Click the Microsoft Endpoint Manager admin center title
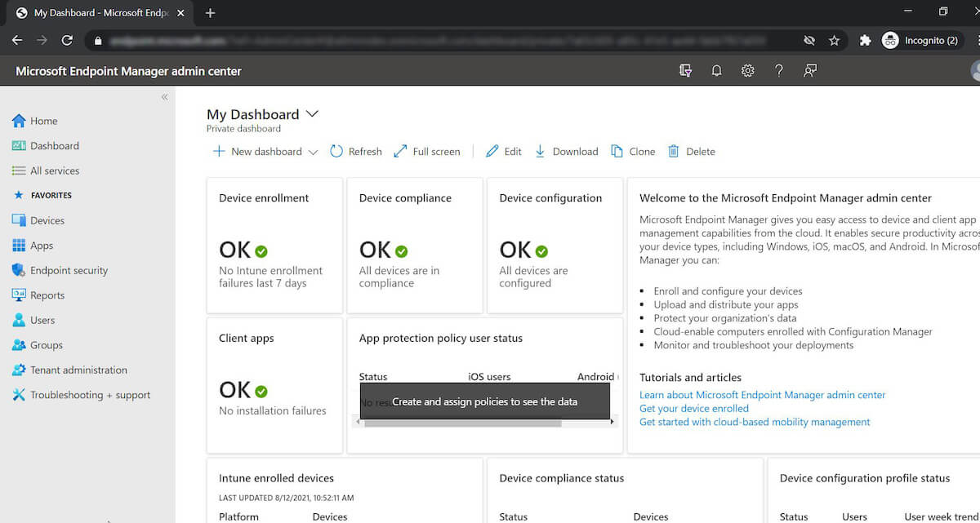Image resolution: width=980 pixels, height=523 pixels. (129, 71)
